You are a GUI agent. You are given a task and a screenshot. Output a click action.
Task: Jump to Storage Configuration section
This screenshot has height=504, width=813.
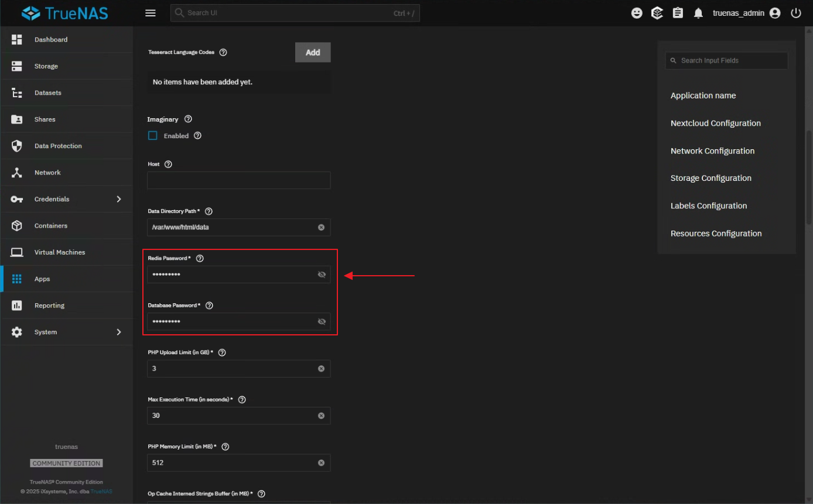point(711,178)
